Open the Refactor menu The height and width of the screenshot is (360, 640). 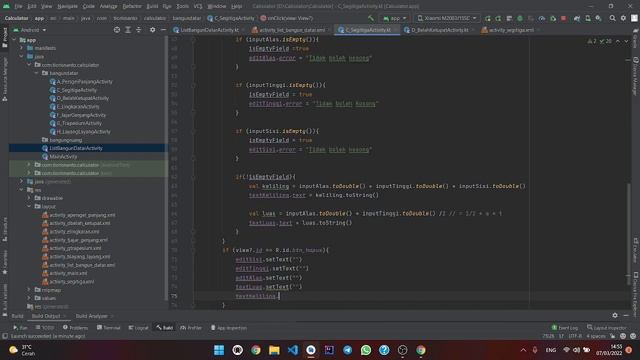point(132,6)
